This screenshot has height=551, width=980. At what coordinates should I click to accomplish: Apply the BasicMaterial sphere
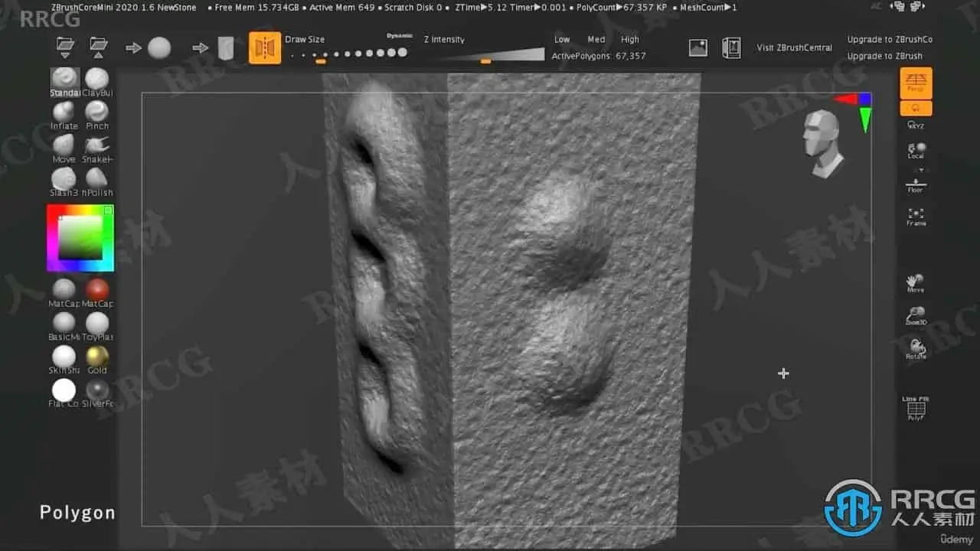[x=64, y=326]
